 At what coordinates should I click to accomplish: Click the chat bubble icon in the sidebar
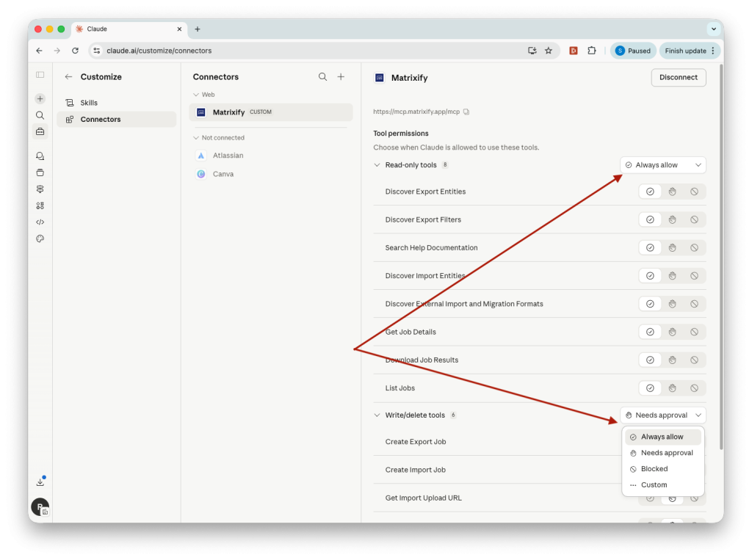(x=40, y=155)
